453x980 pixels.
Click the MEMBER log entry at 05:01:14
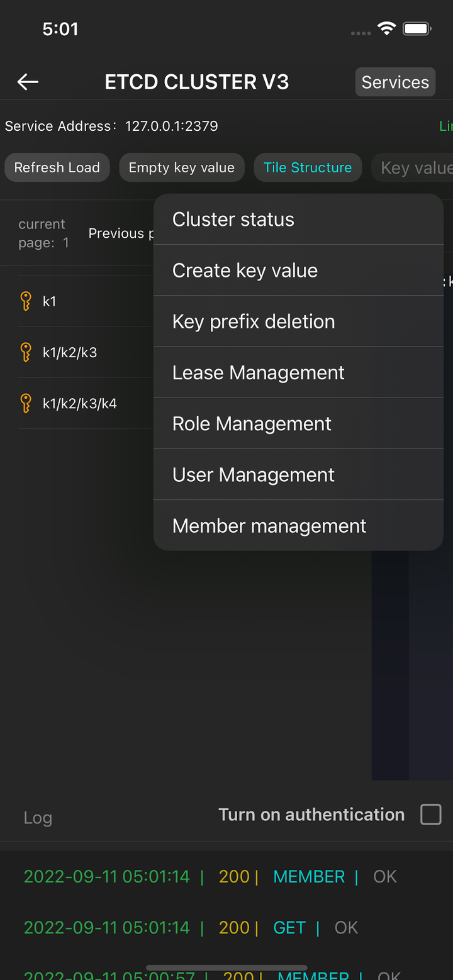[309, 877]
